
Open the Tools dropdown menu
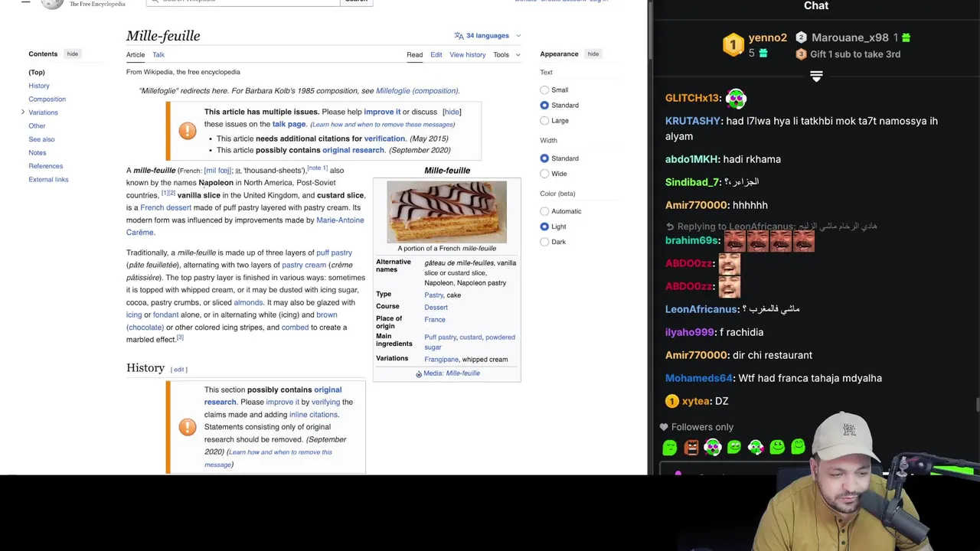[x=507, y=54]
